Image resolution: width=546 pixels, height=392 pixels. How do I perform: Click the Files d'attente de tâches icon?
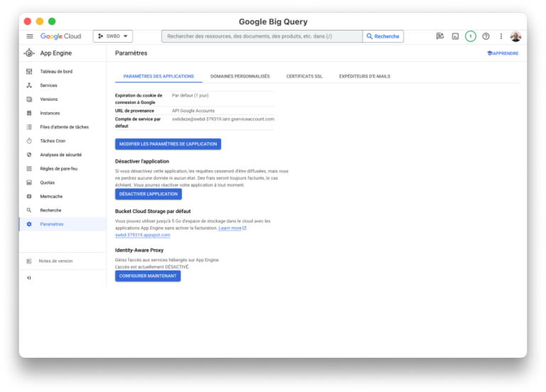click(x=29, y=127)
